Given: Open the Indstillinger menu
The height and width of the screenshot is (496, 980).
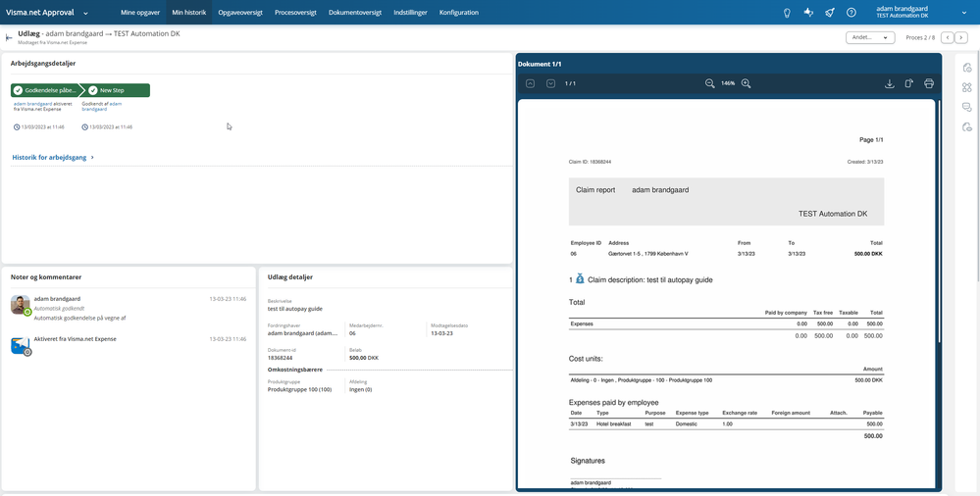Looking at the screenshot, I should click(411, 13).
